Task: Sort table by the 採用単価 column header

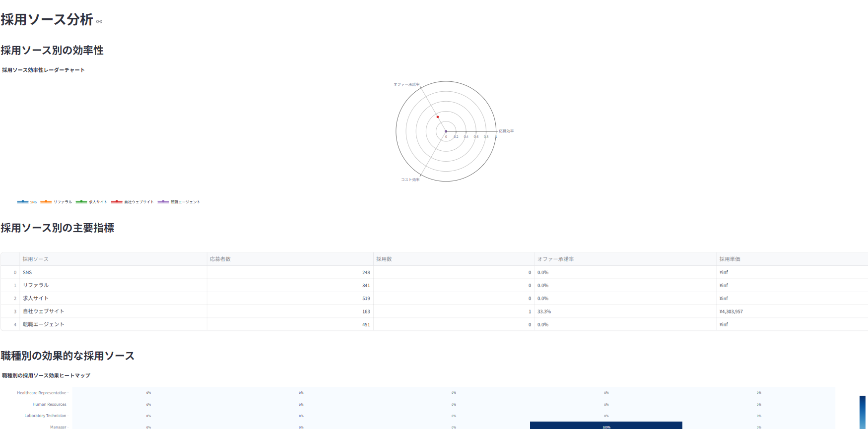Action: 792,259
